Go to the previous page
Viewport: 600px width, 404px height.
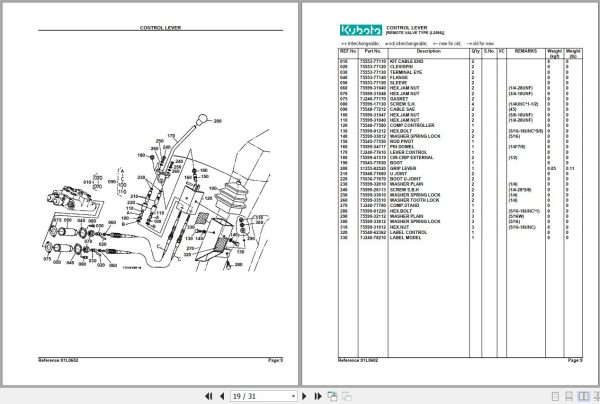click(222, 396)
